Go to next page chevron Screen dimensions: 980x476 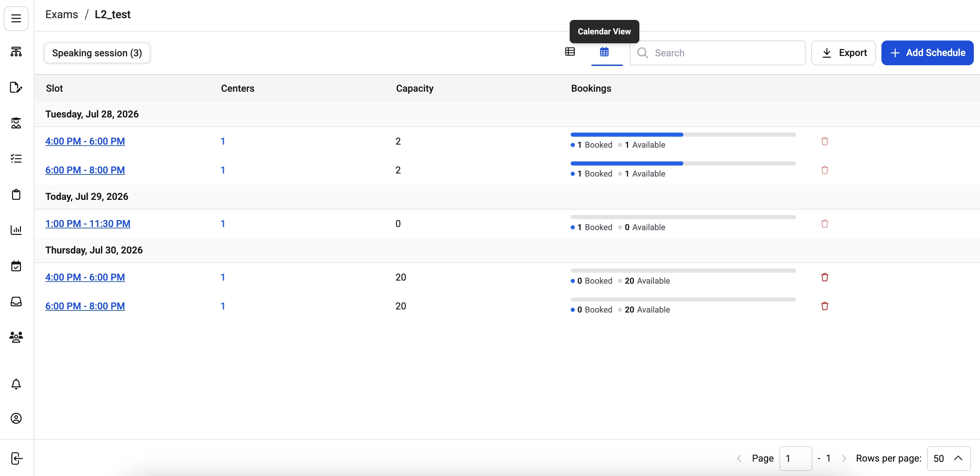[x=844, y=458]
